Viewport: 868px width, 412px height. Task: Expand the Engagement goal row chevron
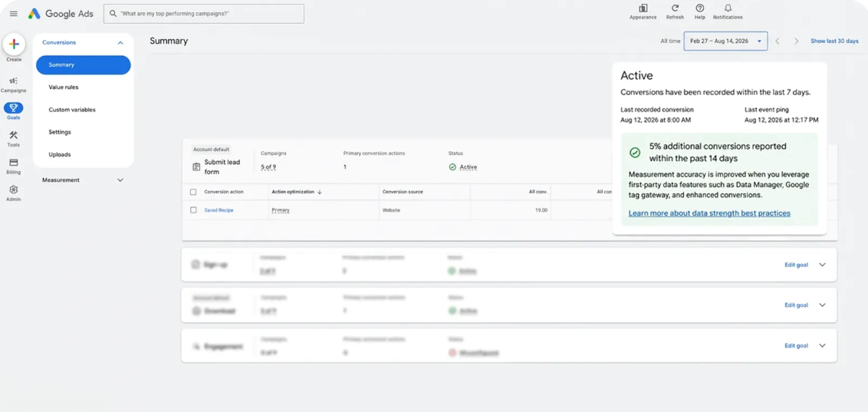822,345
